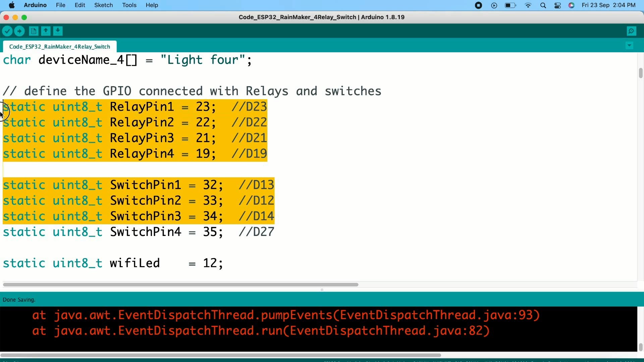Screen dimensions: 644x362
Task: Open the Arduino application menu
Action: click(35, 5)
